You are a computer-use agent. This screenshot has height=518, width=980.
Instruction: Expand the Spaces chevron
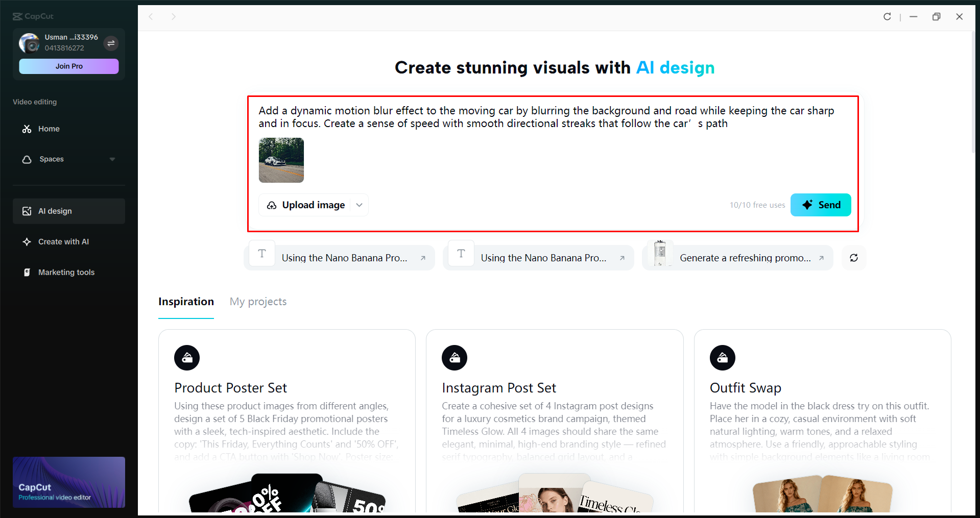pyautogui.click(x=112, y=159)
